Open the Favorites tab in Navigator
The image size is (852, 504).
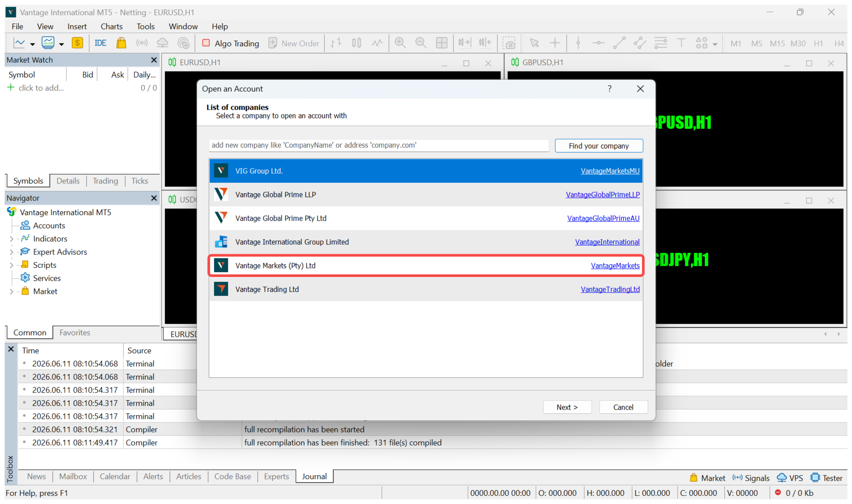click(x=75, y=333)
